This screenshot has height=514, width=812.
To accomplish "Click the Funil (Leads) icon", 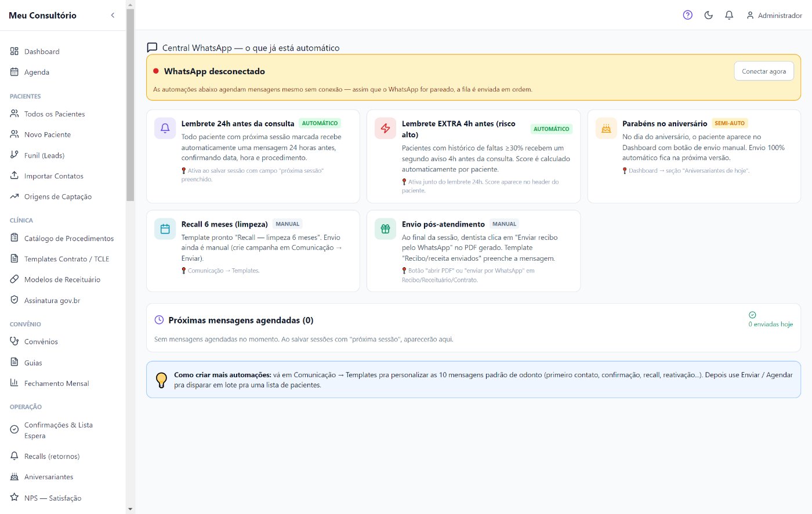I will [14, 155].
